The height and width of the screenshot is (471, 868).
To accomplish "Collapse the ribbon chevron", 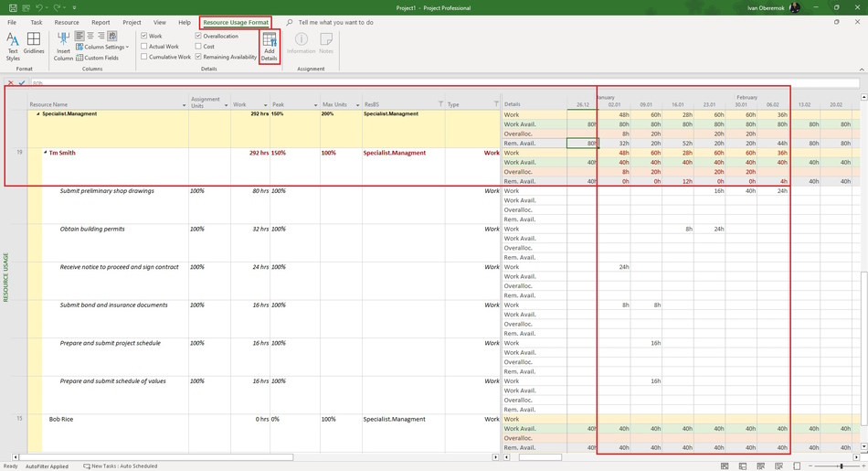I will [x=862, y=70].
